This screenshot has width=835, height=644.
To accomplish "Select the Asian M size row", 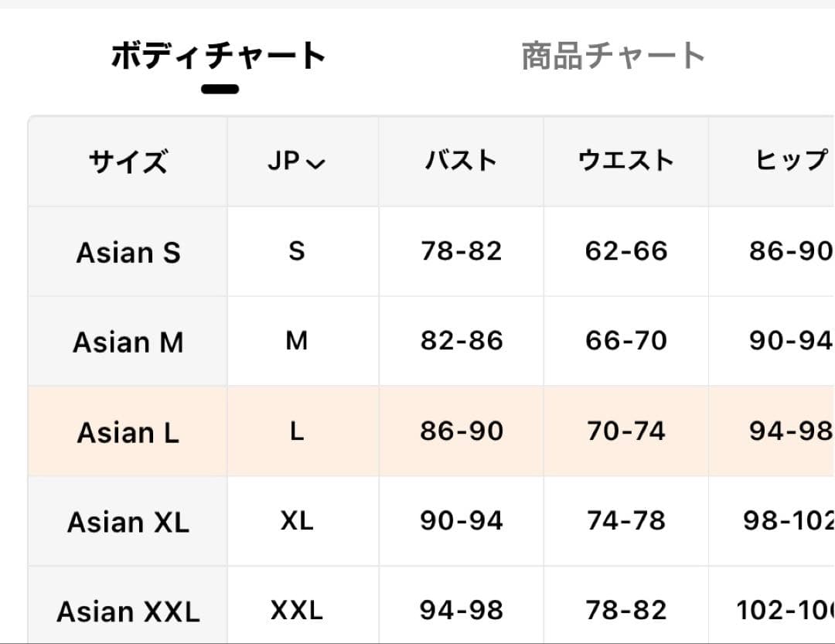I will click(x=431, y=341).
